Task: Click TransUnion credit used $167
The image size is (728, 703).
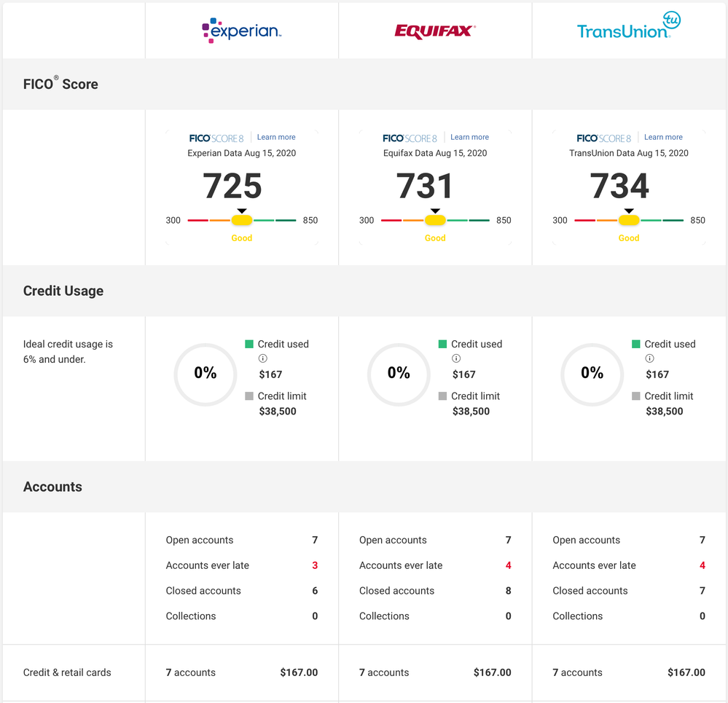Action: tap(657, 374)
